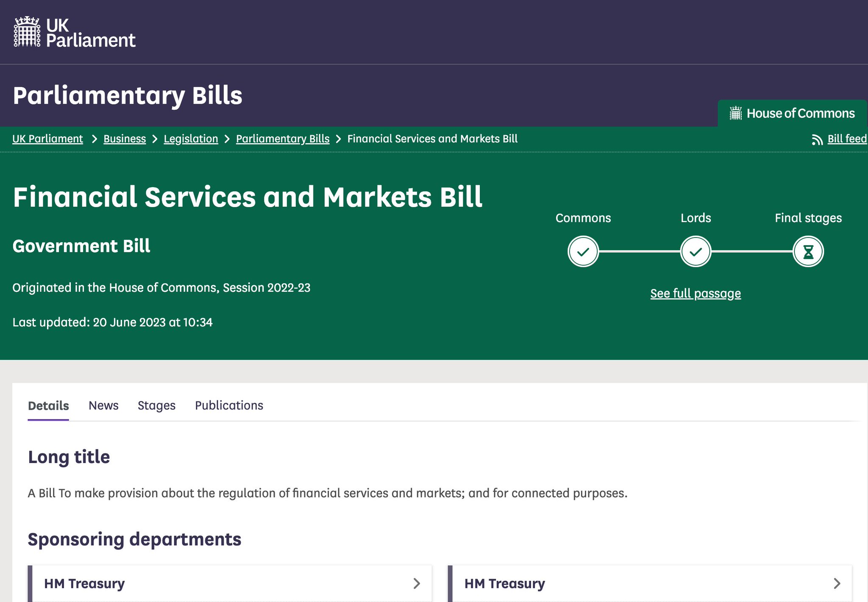Click the Sponsoring departments heading
The width and height of the screenshot is (868, 602).
pyautogui.click(x=134, y=540)
